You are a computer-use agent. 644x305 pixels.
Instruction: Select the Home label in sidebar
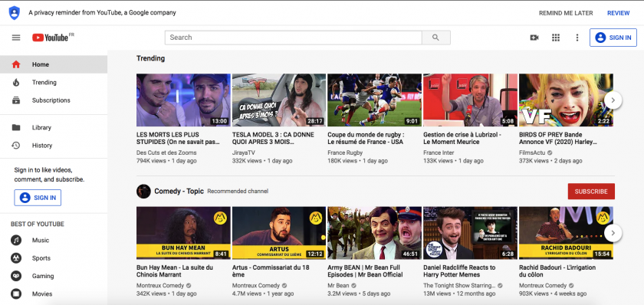click(41, 64)
